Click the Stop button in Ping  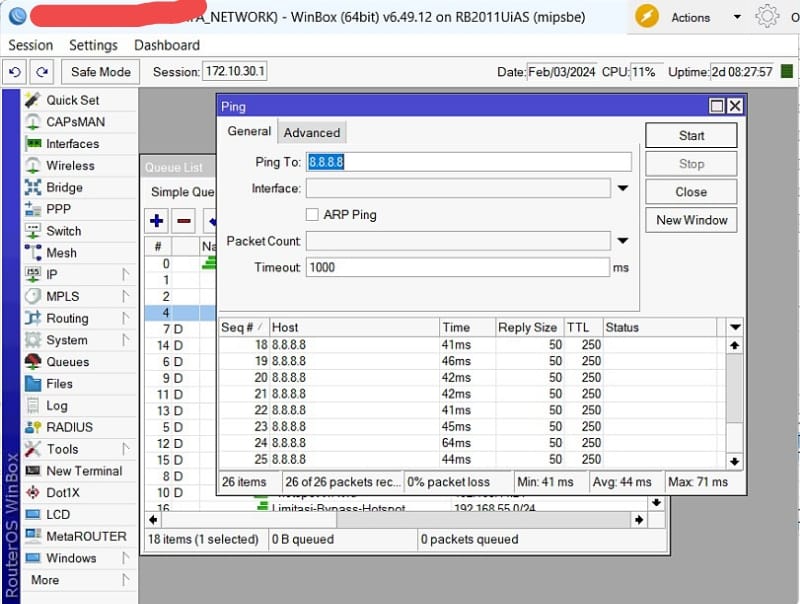click(x=691, y=164)
